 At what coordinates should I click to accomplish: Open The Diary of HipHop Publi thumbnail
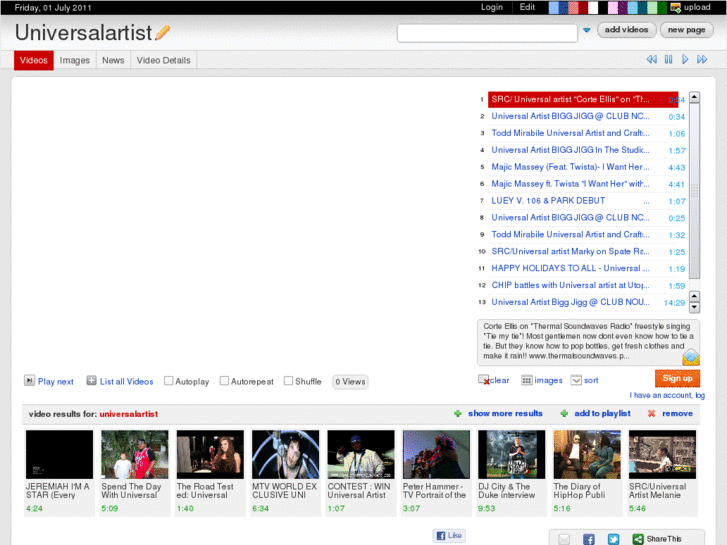pyautogui.click(x=587, y=454)
